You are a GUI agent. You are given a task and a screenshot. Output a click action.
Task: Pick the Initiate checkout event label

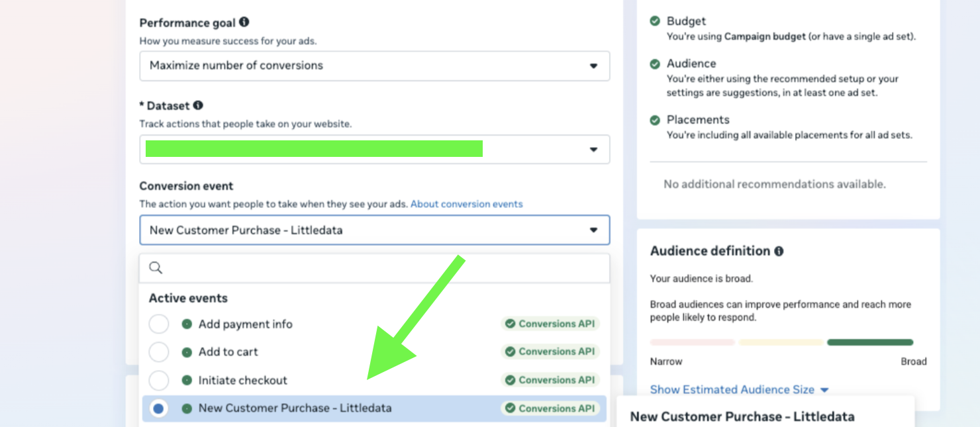[242, 381]
